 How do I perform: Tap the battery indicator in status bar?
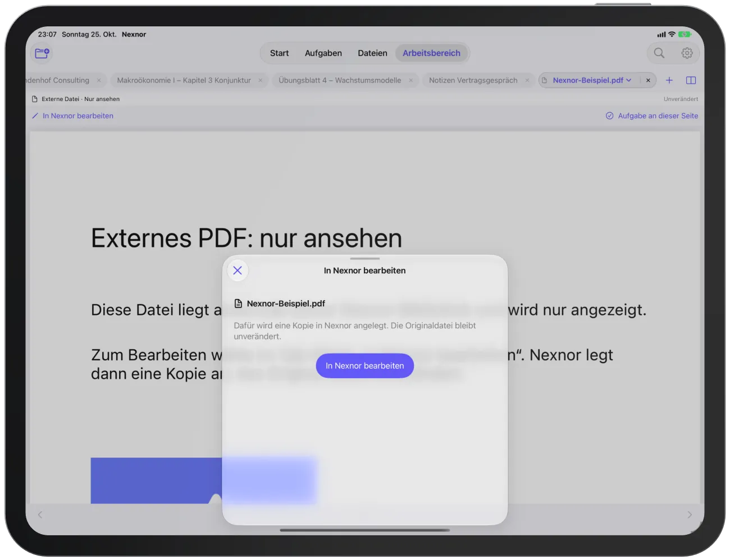pyautogui.click(x=685, y=34)
